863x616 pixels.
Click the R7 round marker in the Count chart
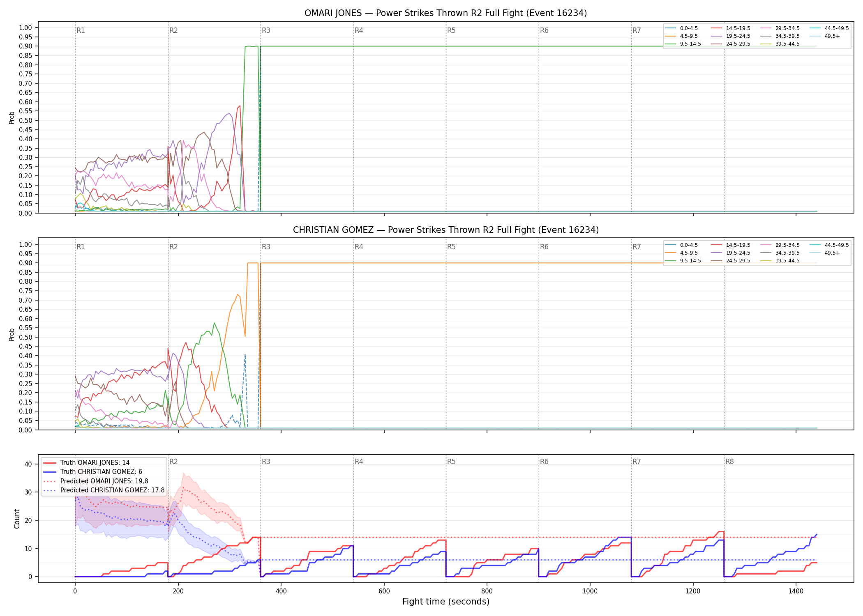637,462
